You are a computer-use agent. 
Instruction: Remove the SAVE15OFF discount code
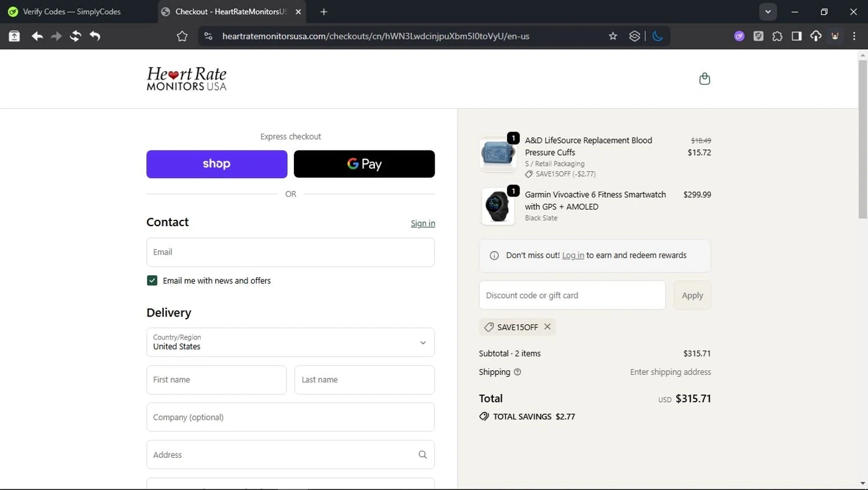coord(547,327)
